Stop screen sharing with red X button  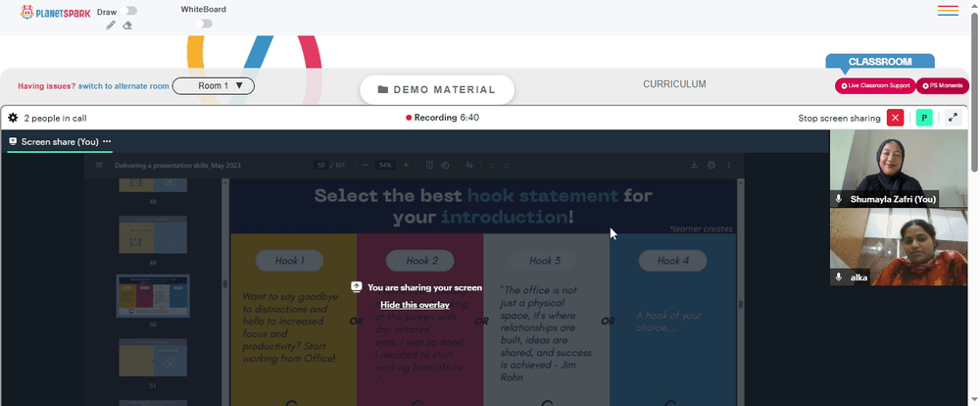point(895,118)
